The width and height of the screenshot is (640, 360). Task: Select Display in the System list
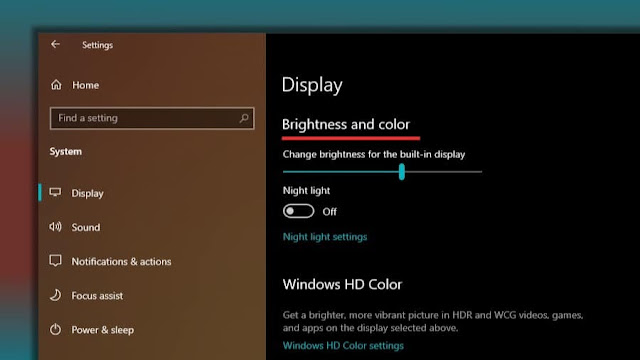(87, 193)
